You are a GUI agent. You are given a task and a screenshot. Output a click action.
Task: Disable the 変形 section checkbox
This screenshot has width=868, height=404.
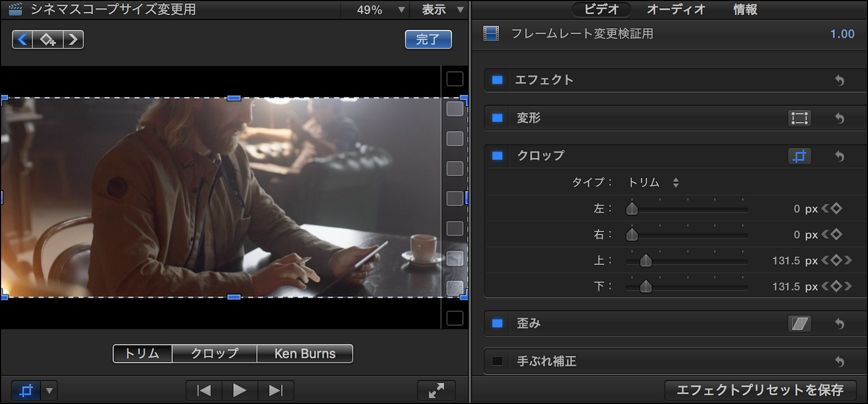(497, 118)
